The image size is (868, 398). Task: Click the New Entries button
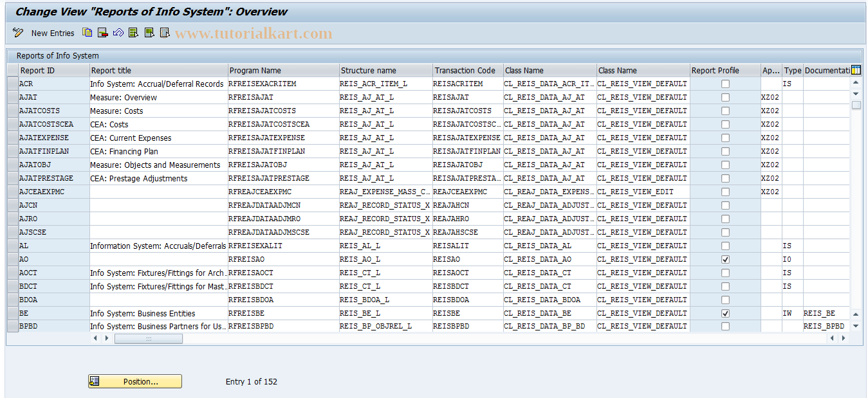coord(52,33)
